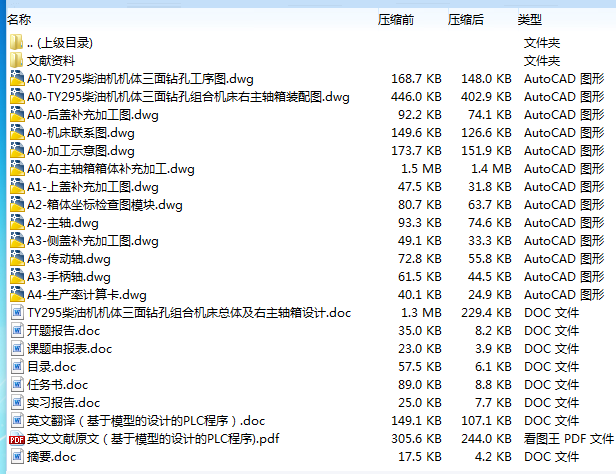
Task: Sort by the 压缩后 column header
Action: click(466, 19)
